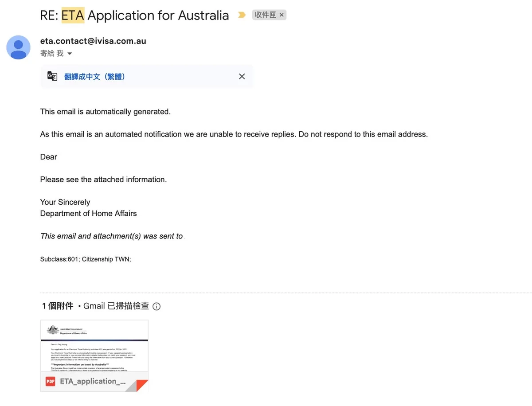
Task: Click the red PDF file icon
Action: (51, 381)
